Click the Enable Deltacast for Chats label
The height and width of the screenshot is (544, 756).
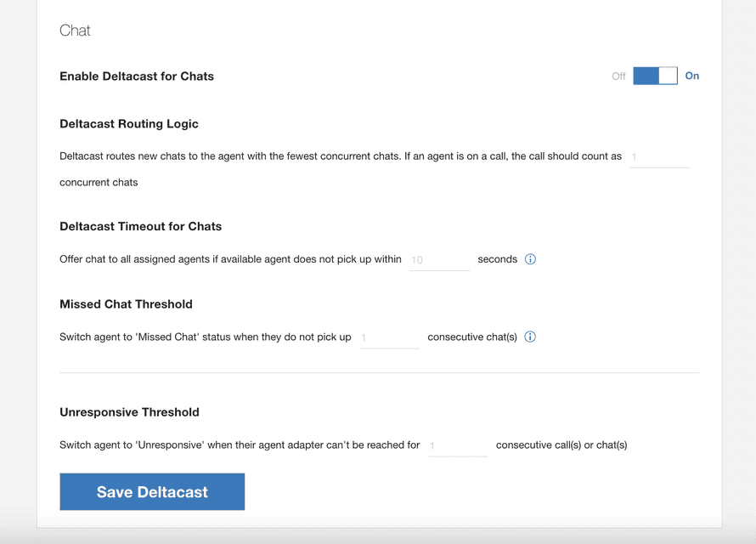click(x=137, y=76)
